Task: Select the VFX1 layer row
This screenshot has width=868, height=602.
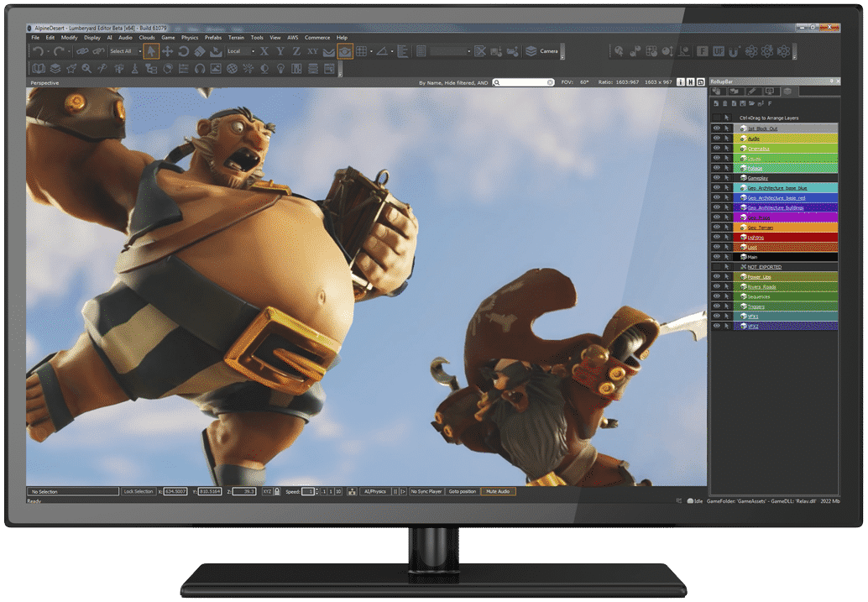Action: 786,317
